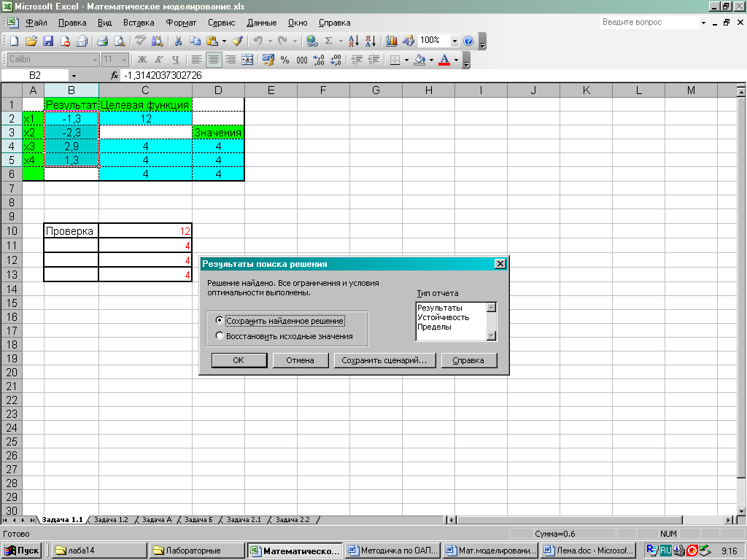Apply the red Font Color letter A
Screen dimensions: 747x560
click(x=444, y=60)
